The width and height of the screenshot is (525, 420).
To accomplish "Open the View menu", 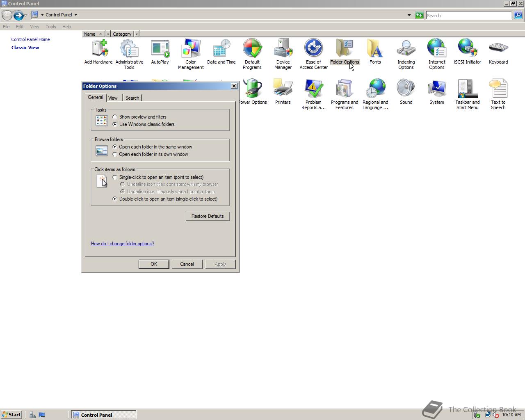I will coord(34,27).
